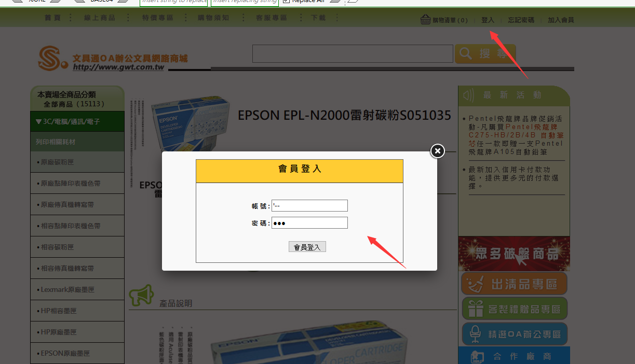Select 相容傳真機轉寫帶 in the sidebar
The image size is (635, 364).
(77, 269)
